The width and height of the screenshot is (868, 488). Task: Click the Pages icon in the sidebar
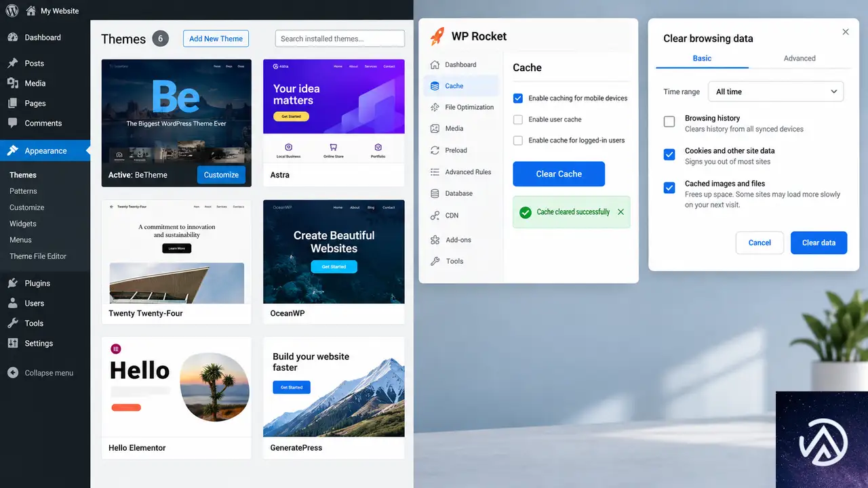[13, 104]
